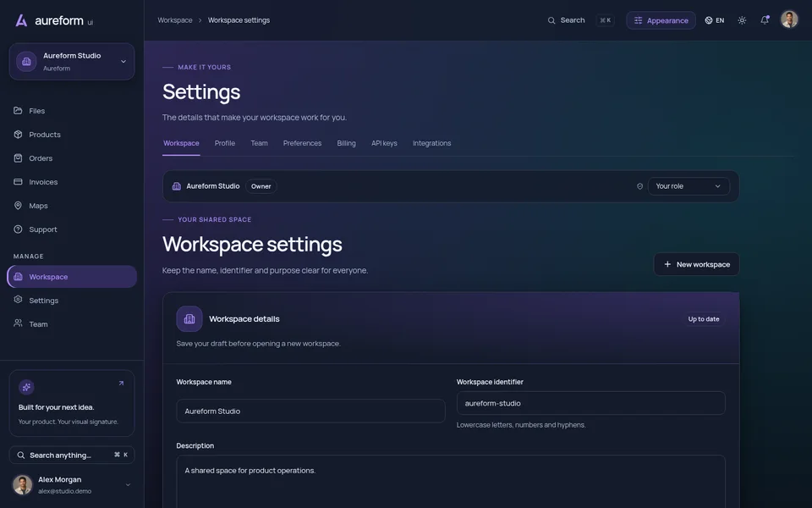
Task: Click the sparkle icon in promo card
Action: click(x=26, y=387)
